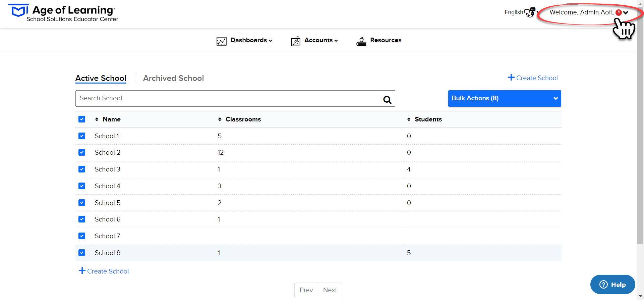Image resolution: width=644 pixels, height=300 pixels.
Task: Sort by Students using sort arrows
Action: coord(409,119)
